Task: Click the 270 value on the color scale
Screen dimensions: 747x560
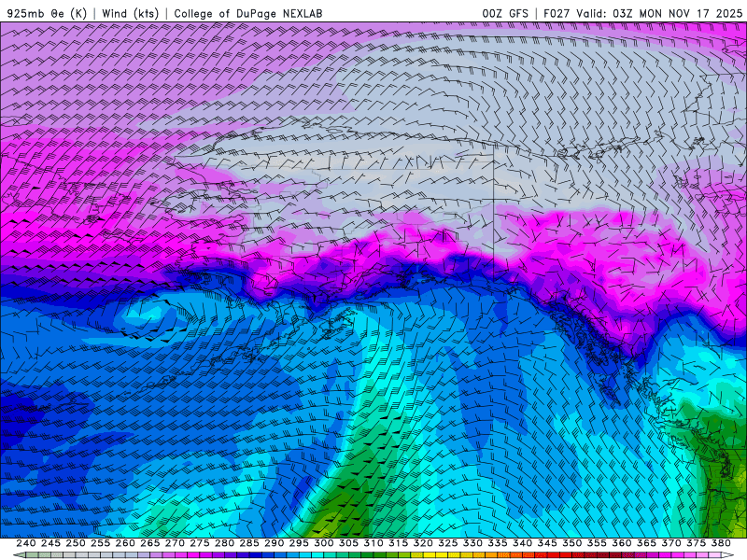Action: (175, 543)
